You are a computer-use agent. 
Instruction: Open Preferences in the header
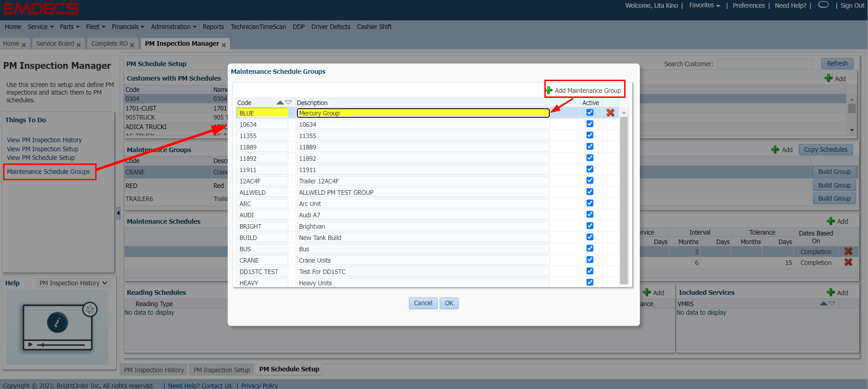click(x=748, y=5)
